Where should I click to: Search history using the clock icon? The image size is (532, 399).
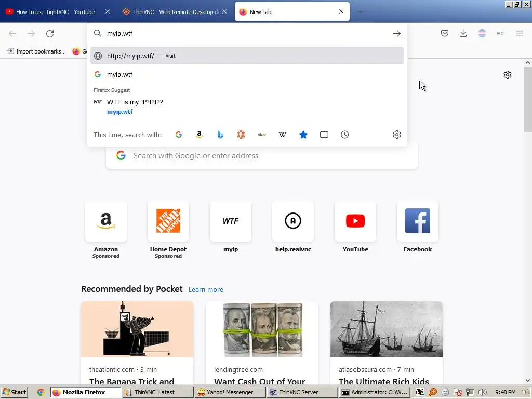click(x=345, y=135)
